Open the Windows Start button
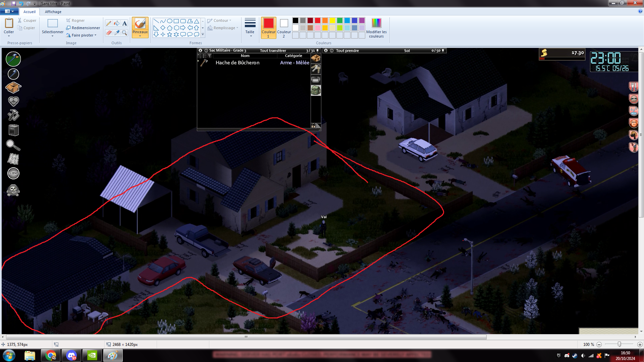Viewport: 644px width, 362px height. (9, 355)
